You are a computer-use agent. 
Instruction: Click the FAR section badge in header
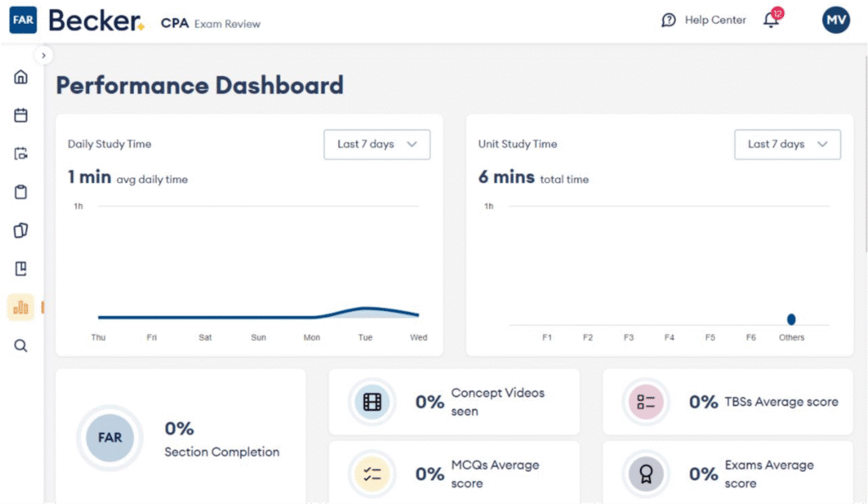(23, 20)
